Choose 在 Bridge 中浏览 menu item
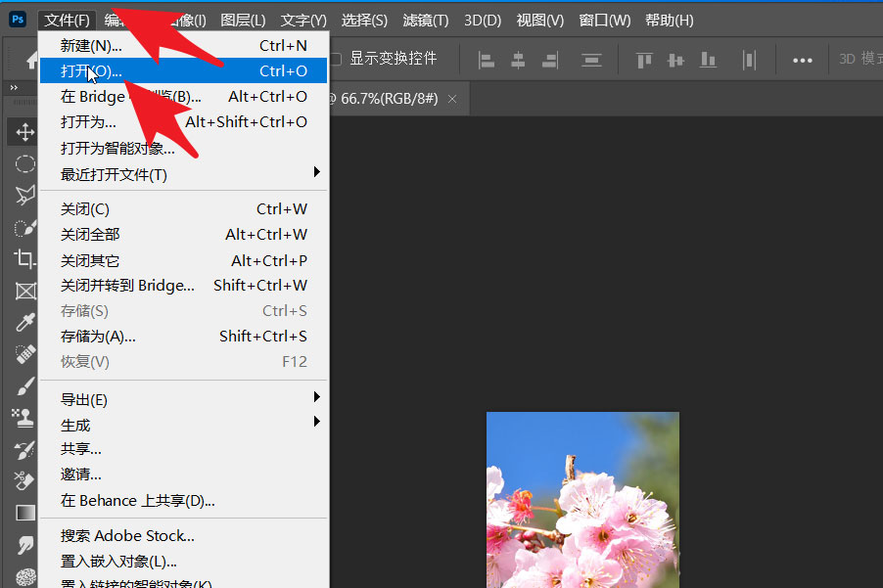This screenshot has height=588, width=883. click(x=184, y=97)
